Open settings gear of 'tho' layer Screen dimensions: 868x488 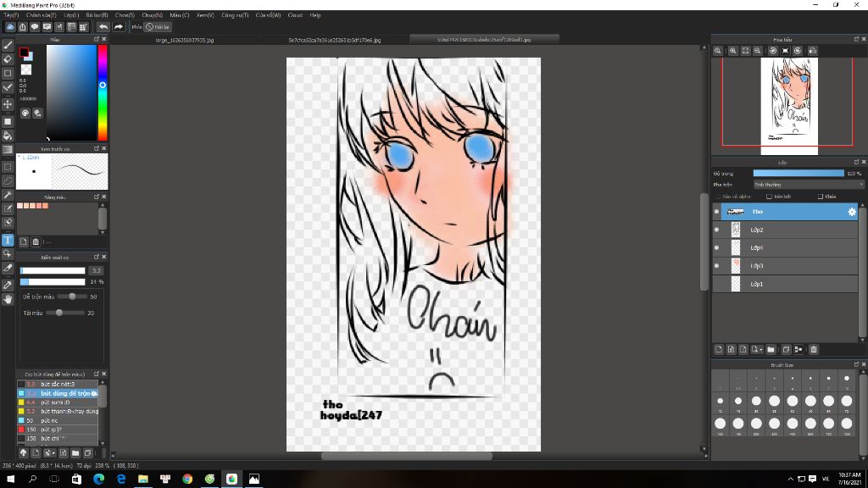click(x=851, y=211)
